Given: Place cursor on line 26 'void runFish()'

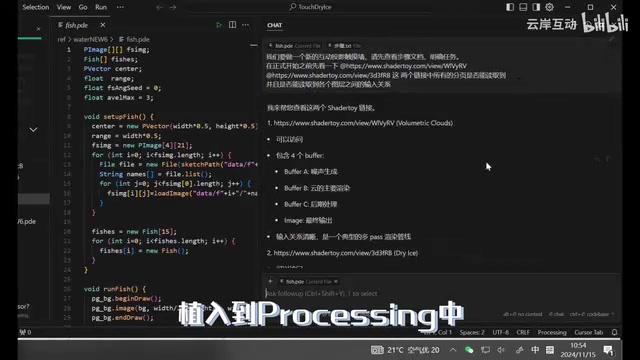Looking at the screenshot, I should point(115,289).
